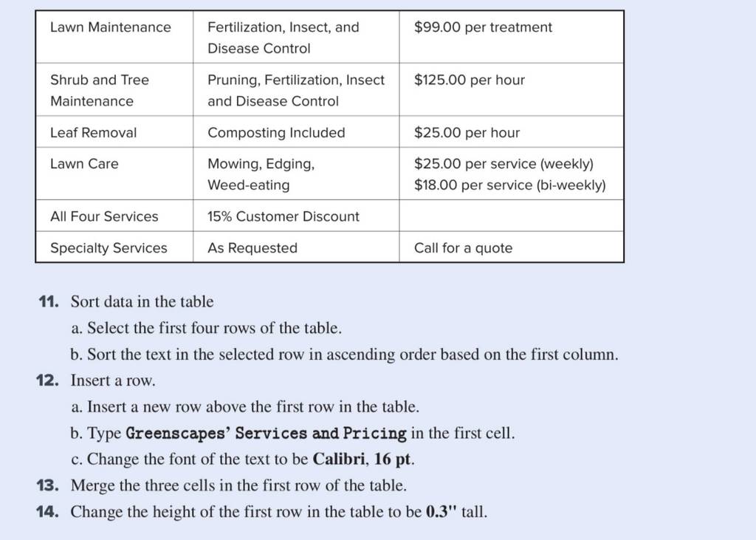Screen dimensions: 756x540
Task: Click the empty price cell for All Four Services
Action: (512, 216)
